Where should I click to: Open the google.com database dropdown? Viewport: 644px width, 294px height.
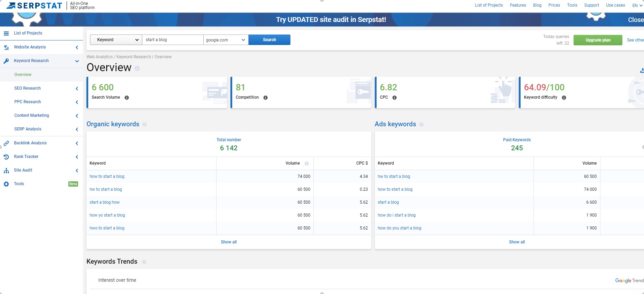[x=226, y=40]
